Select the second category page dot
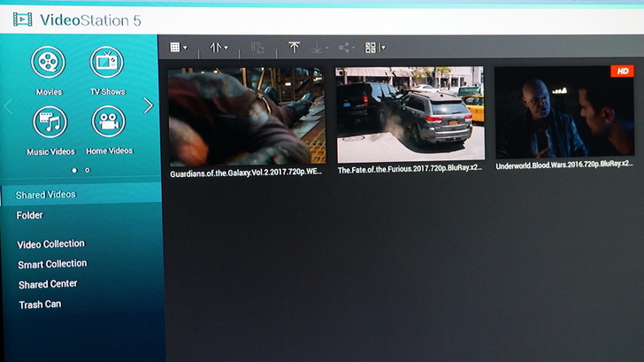This screenshot has width=644, height=362. [x=88, y=170]
